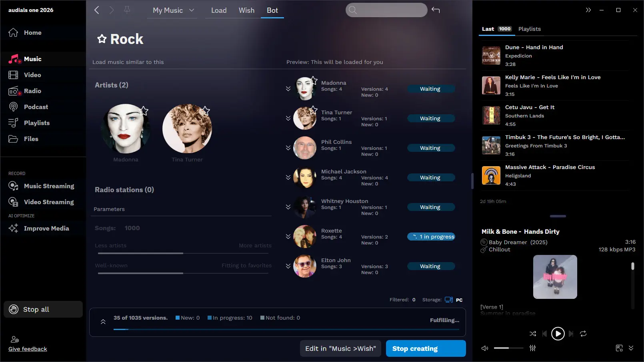Open the Playlists tab in player panel

pos(529,29)
